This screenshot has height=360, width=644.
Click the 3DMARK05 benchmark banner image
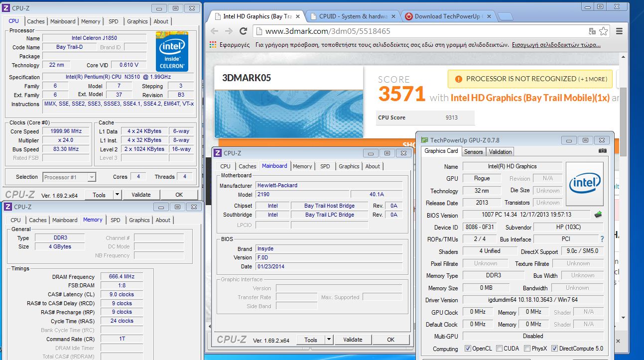tap(289, 113)
